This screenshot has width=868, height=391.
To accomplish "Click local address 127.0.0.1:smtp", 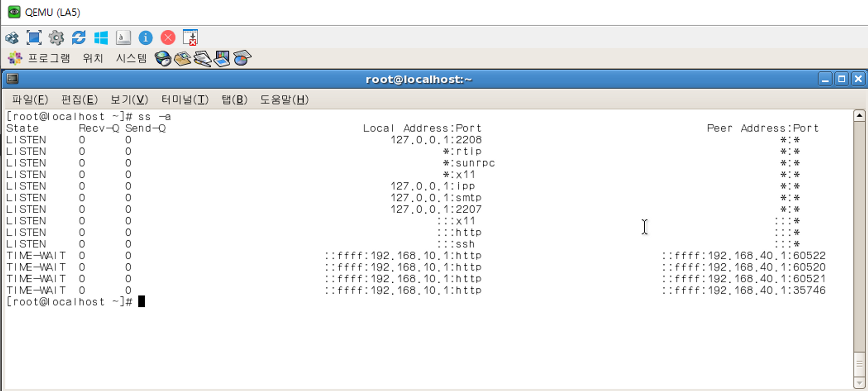I will pos(436,198).
